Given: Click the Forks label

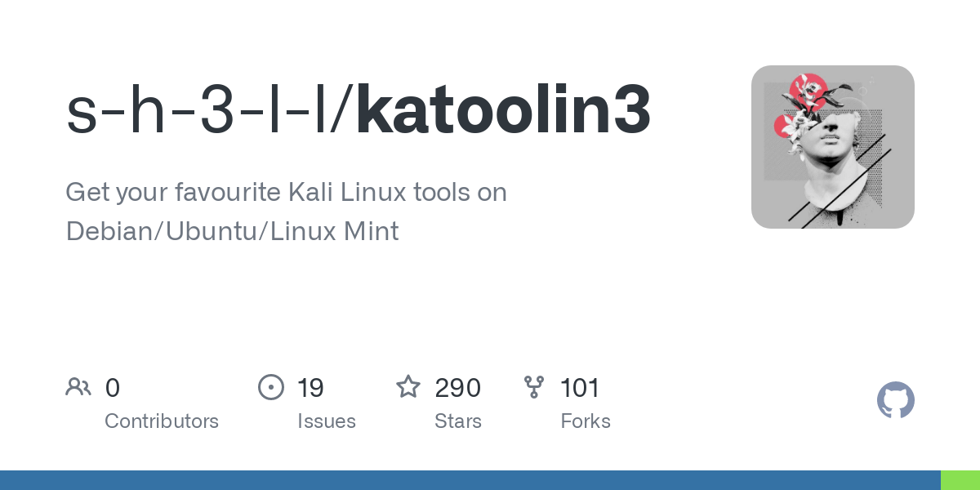Looking at the screenshot, I should click(x=586, y=421).
